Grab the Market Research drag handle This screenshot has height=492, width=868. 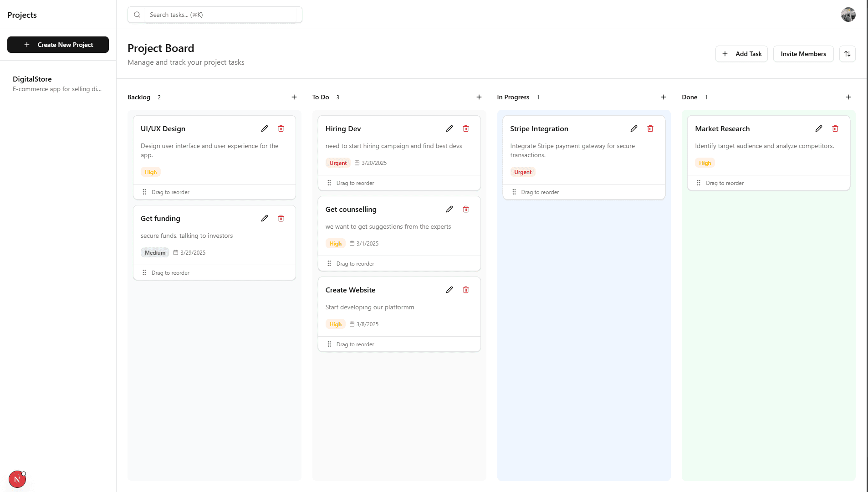699,183
